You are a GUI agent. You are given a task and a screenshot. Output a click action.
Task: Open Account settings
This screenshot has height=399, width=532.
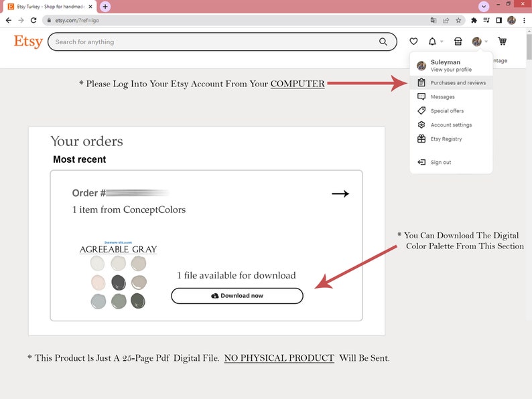tap(451, 125)
